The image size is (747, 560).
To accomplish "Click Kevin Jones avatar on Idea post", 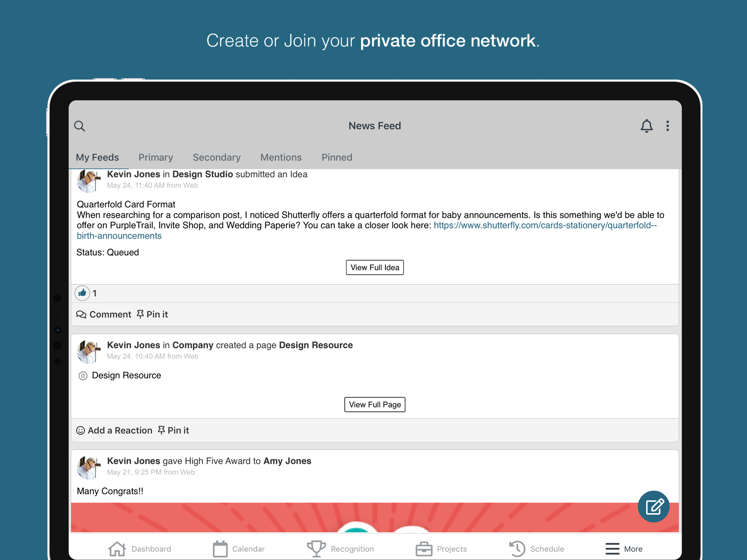I will pyautogui.click(x=89, y=181).
